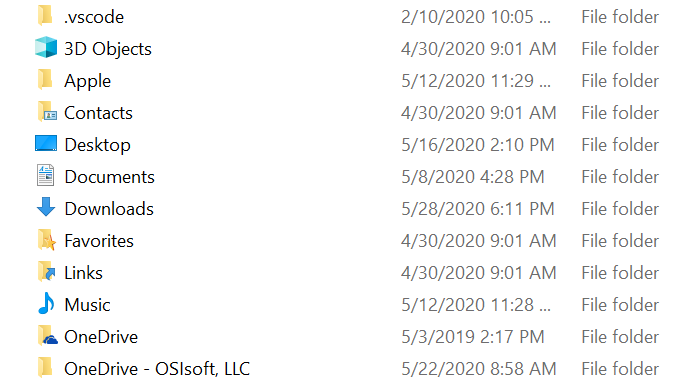Select the Downloads blue arrow icon
The height and width of the screenshot is (391, 697).
click(46, 207)
